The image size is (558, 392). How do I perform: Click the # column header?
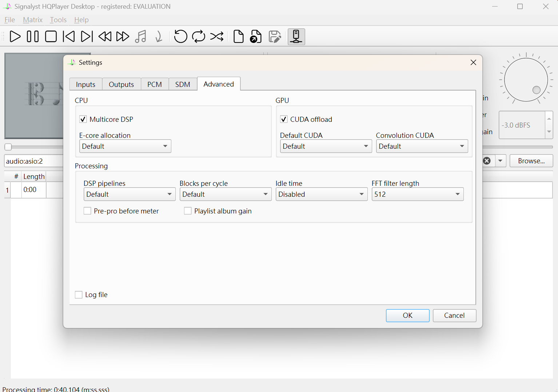(16, 176)
